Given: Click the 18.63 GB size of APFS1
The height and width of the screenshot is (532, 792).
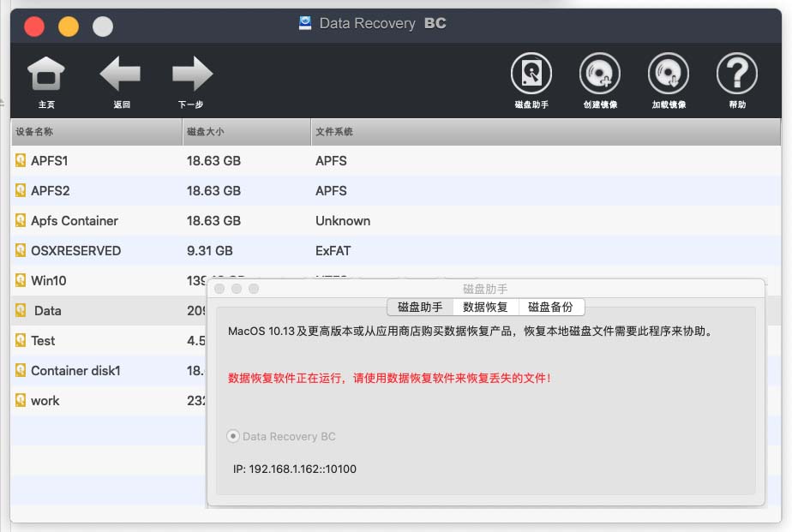Looking at the screenshot, I should click(213, 160).
